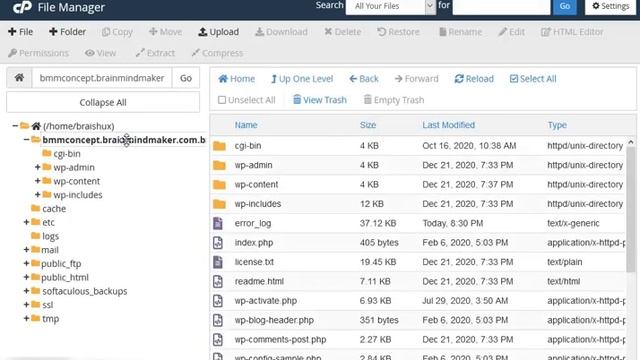Go to Home in file pane
The image size is (640, 360).
[x=236, y=79]
